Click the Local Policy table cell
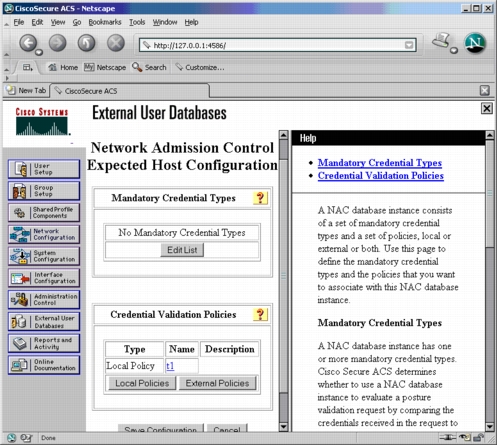The height and width of the screenshot is (447, 499). pos(134,366)
